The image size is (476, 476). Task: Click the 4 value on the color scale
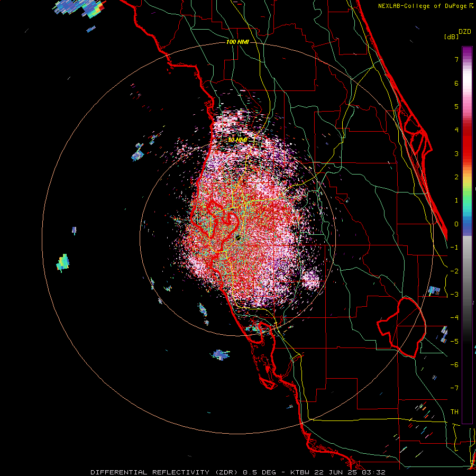[456, 130]
